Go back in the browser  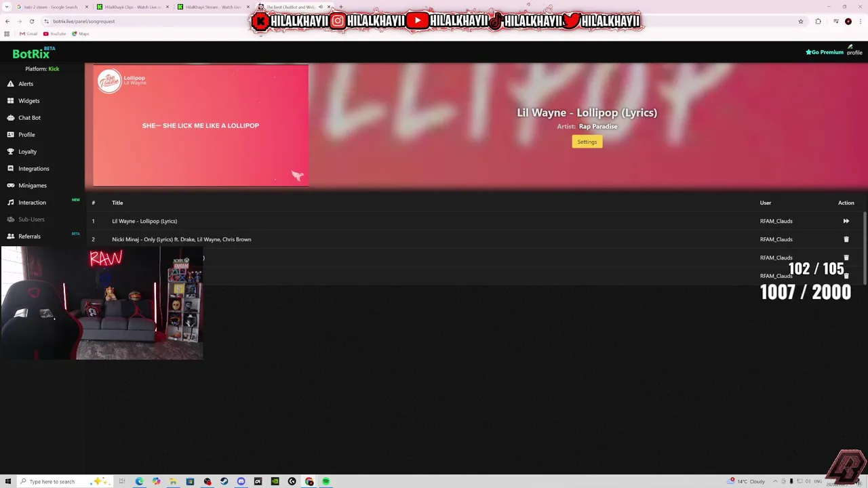[x=7, y=21]
